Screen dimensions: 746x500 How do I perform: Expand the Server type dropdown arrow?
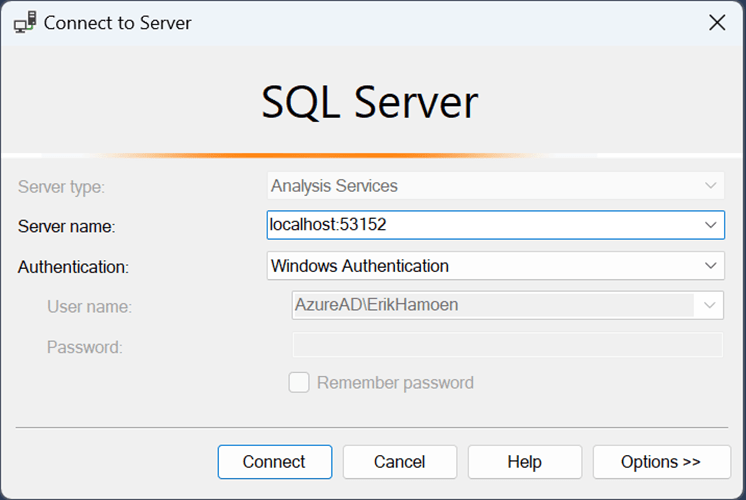[x=711, y=186]
